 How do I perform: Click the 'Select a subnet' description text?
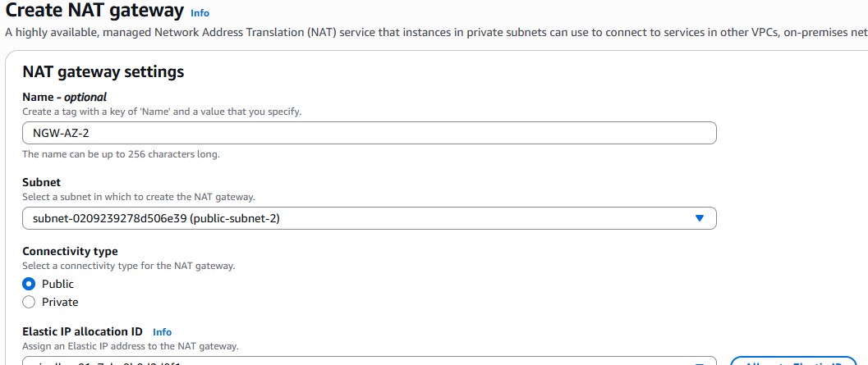click(138, 197)
